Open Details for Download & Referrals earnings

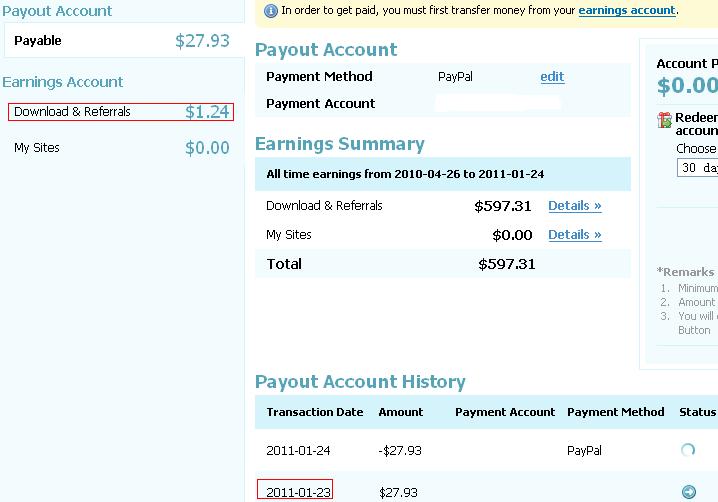coord(575,206)
